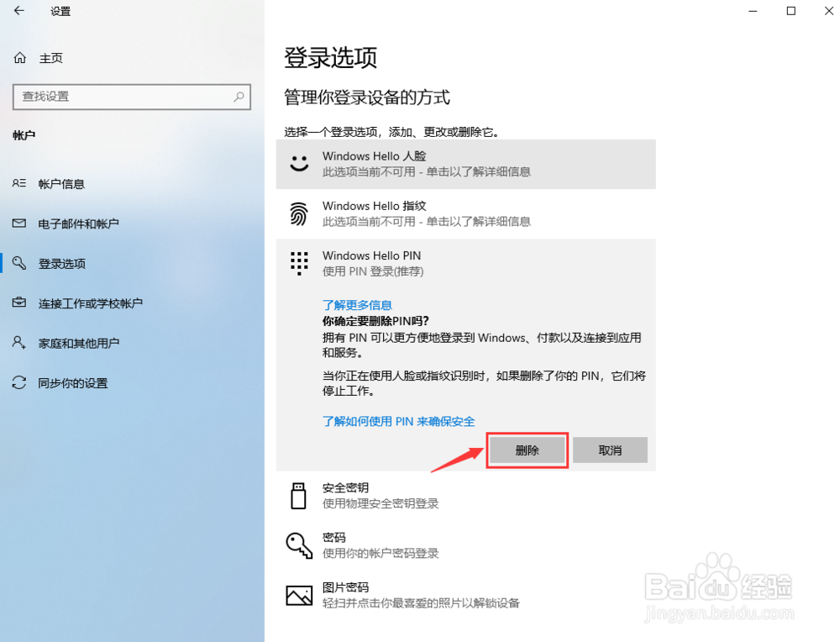Minimize the Settings window
Image resolution: width=840 pixels, height=642 pixels.
tap(753, 11)
